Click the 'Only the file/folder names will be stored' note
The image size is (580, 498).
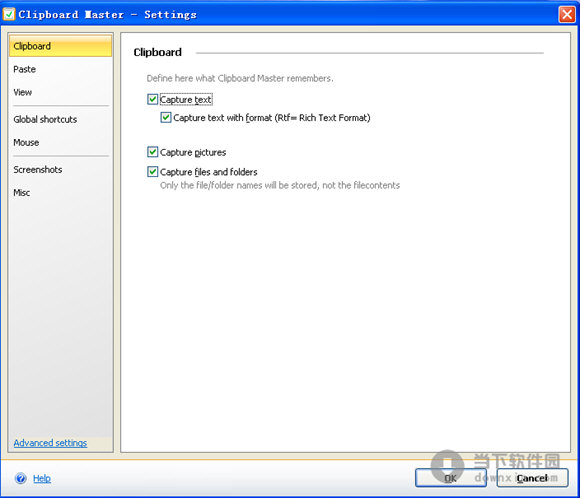click(x=280, y=185)
